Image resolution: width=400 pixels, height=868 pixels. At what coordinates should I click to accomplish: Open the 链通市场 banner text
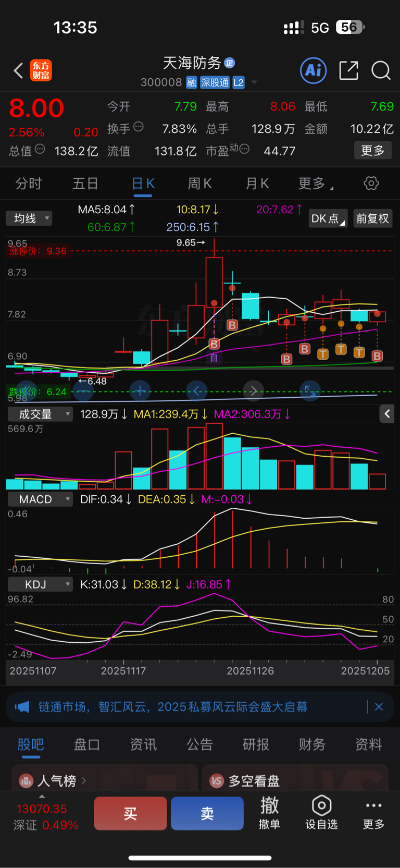tap(173, 707)
